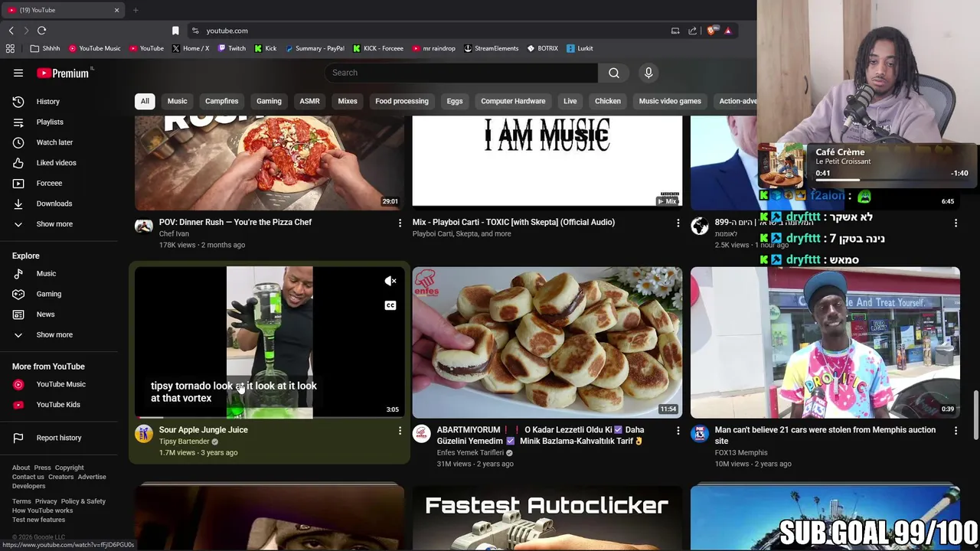Viewport: 980px width, 551px height.
Task: Expand first Show more under Downloads
Action: pos(54,224)
